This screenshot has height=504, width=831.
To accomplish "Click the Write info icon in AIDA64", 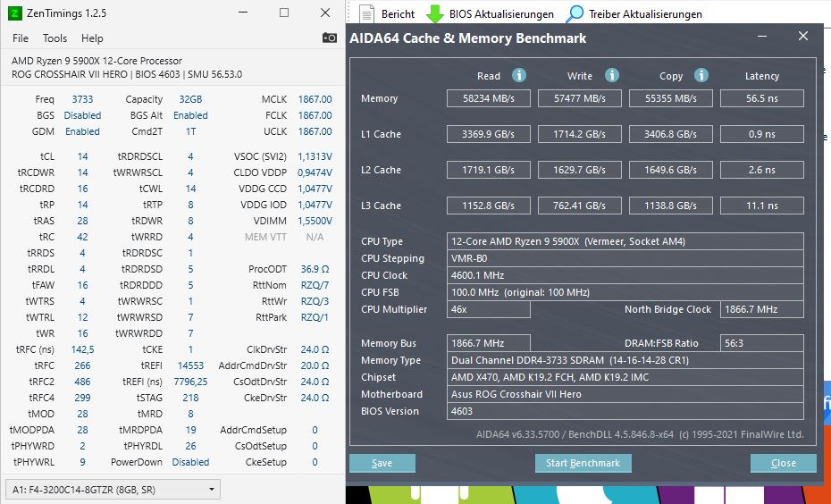I will [x=611, y=75].
